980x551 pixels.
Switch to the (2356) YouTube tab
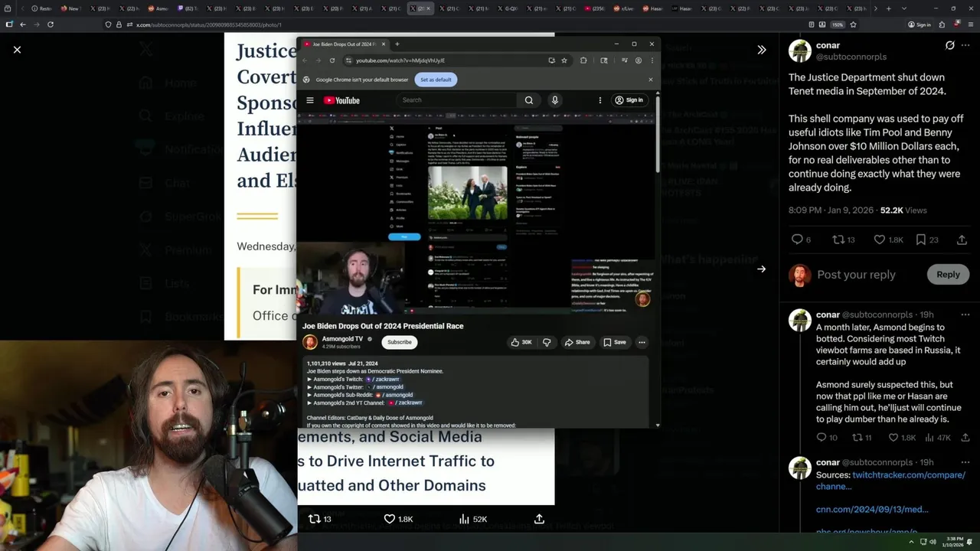[x=596, y=8]
